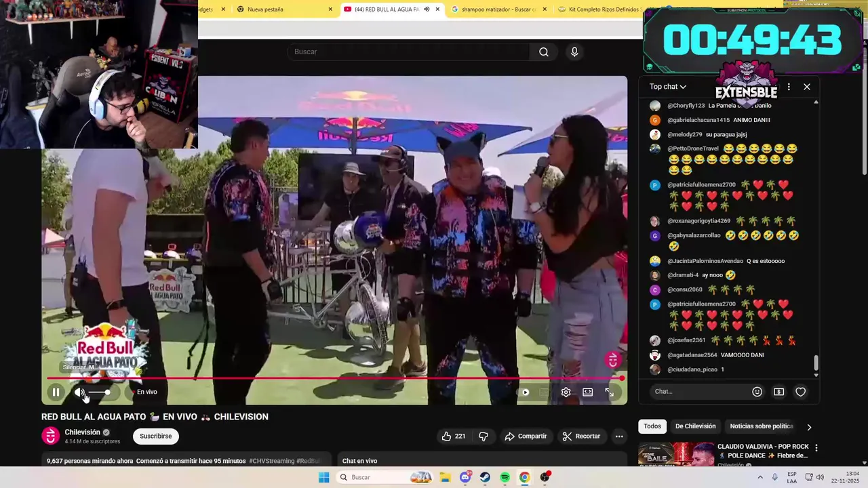Open Claudio Valdivia Pop Rock thumbnail

click(x=676, y=454)
